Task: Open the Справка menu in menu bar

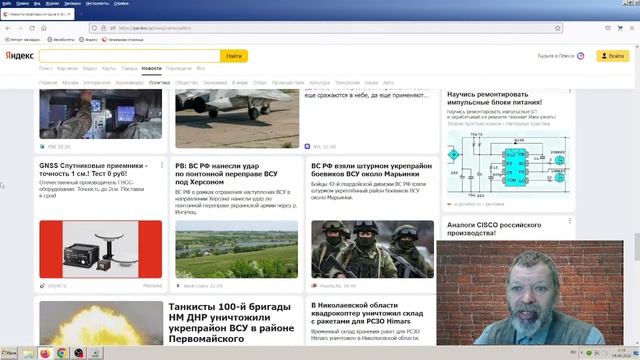Action: click(121, 3)
